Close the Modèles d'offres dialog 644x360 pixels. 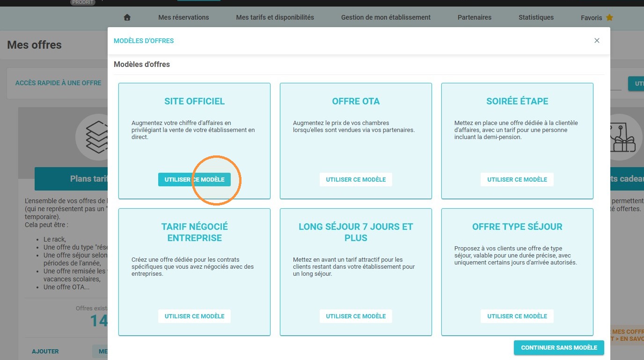(597, 41)
